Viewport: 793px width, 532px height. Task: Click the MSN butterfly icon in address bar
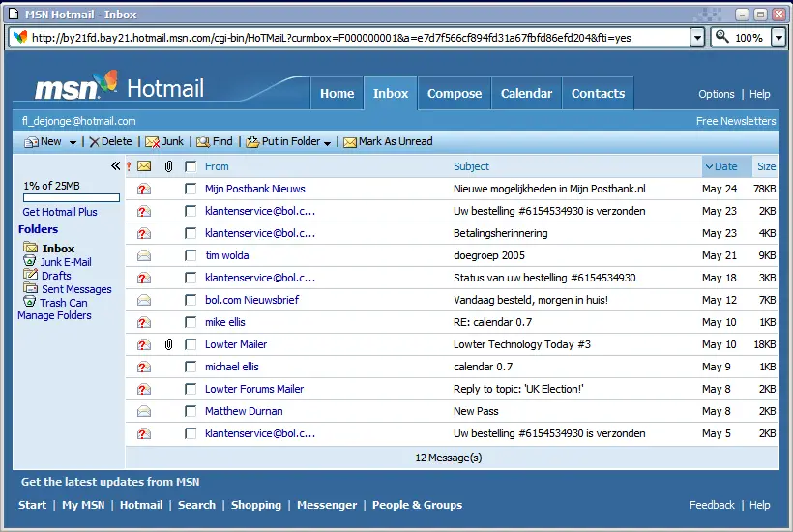pos(20,37)
